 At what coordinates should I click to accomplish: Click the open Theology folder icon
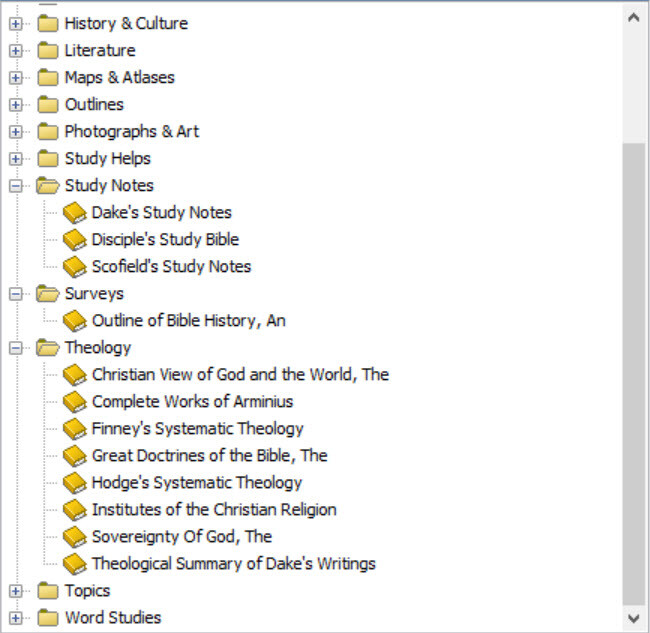(48, 347)
